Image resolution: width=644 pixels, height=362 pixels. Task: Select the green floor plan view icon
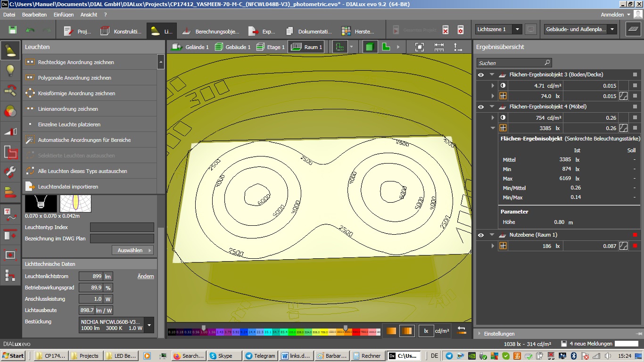386,47
